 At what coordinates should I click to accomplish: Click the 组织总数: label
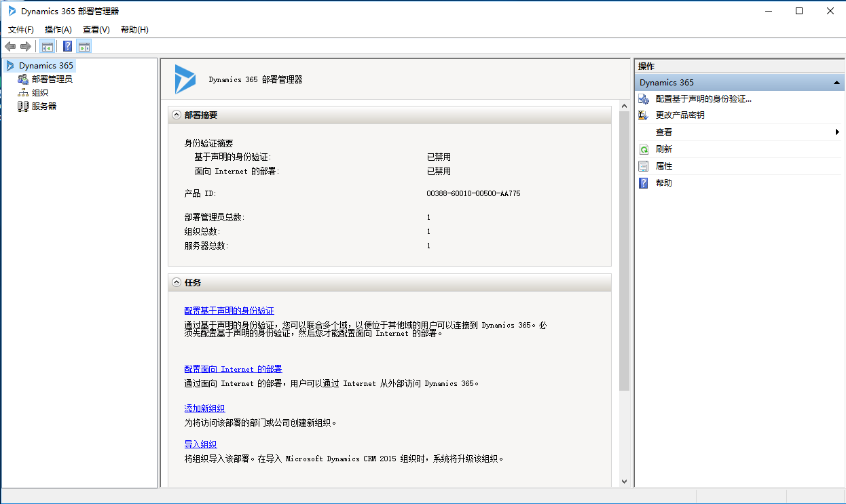(202, 232)
